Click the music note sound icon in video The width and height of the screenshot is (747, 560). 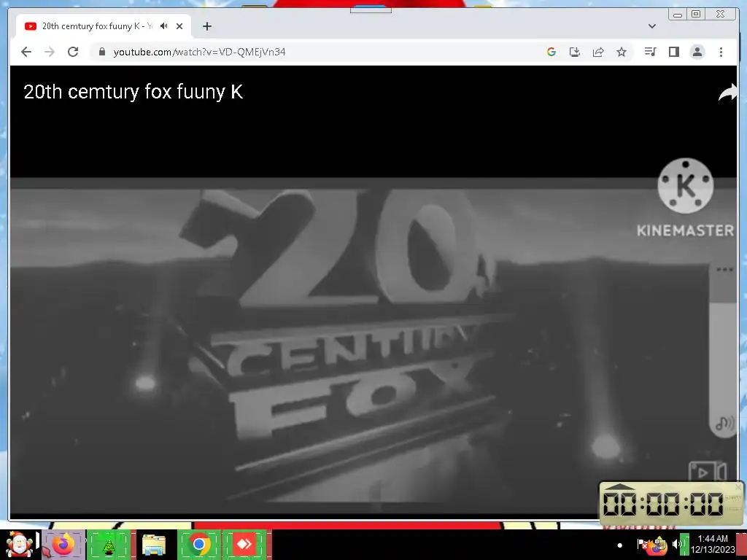click(724, 423)
